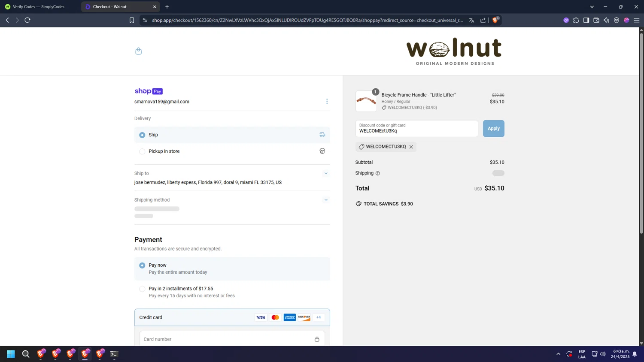644x362 pixels.
Task: Open the extensions puzzle icon
Action: 576,20
